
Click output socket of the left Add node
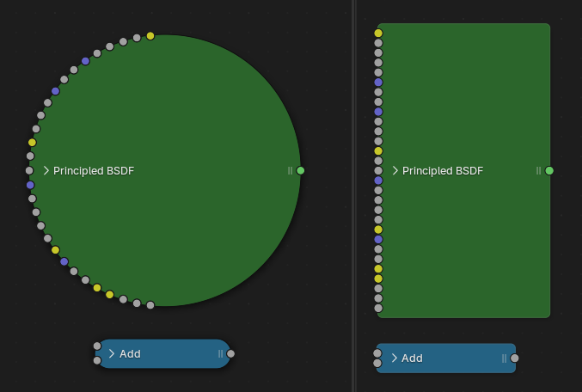tap(230, 353)
